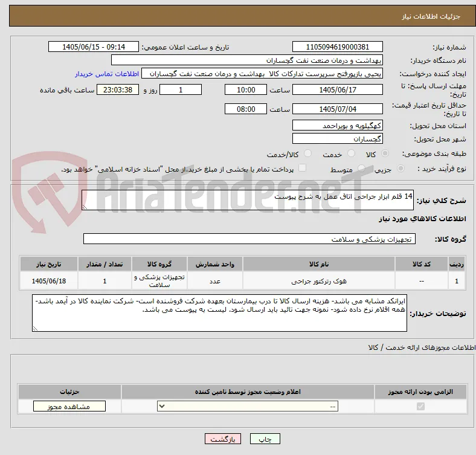Toggle the الزامی بودن ارائه مجوز checkbox
The image size is (476, 455).
(420, 406)
